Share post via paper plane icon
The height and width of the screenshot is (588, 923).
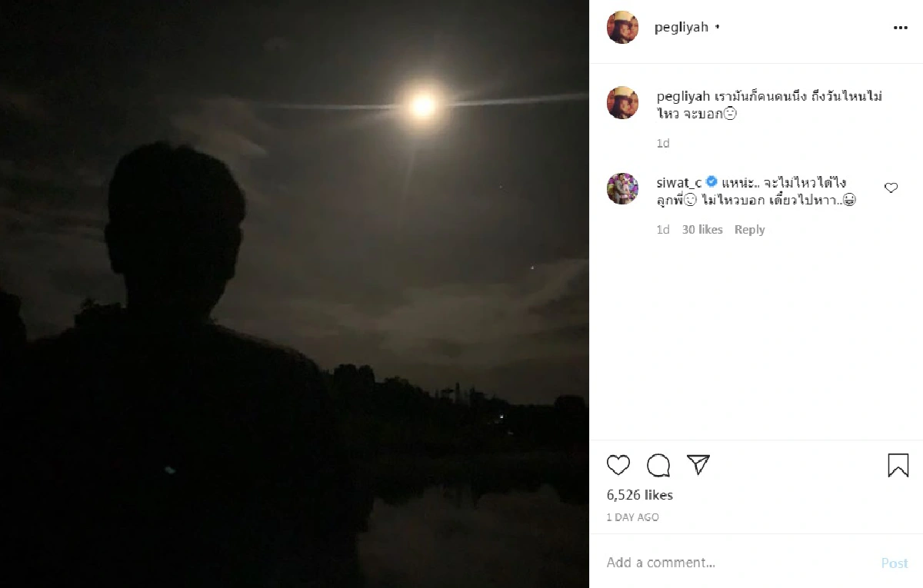(x=698, y=464)
